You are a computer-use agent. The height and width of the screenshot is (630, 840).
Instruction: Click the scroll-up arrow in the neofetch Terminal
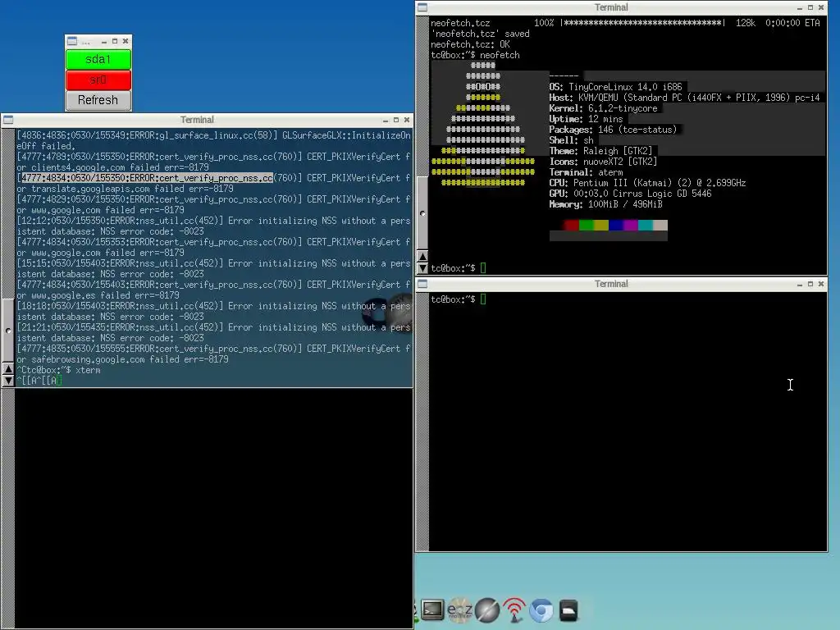point(422,257)
